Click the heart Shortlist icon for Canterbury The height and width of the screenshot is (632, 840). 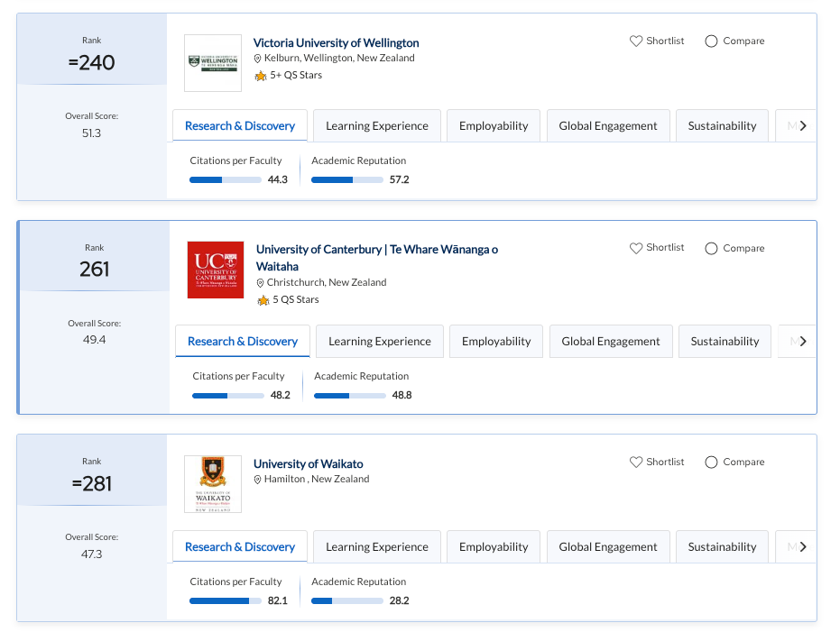[x=636, y=248]
